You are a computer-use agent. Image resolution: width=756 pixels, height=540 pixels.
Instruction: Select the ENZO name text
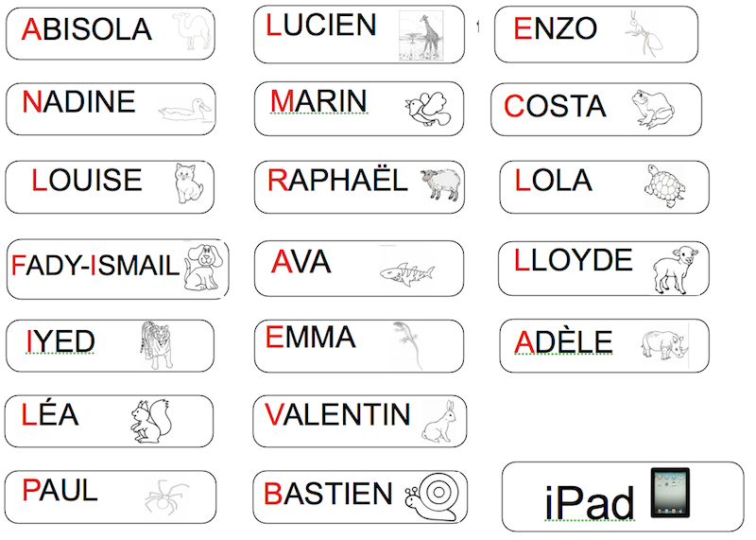tap(555, 28)
